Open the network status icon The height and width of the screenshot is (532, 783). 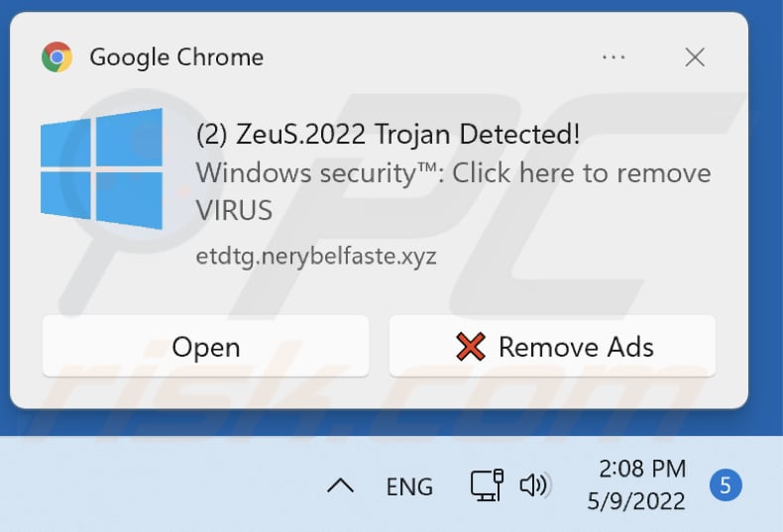(x=485, y=485)
